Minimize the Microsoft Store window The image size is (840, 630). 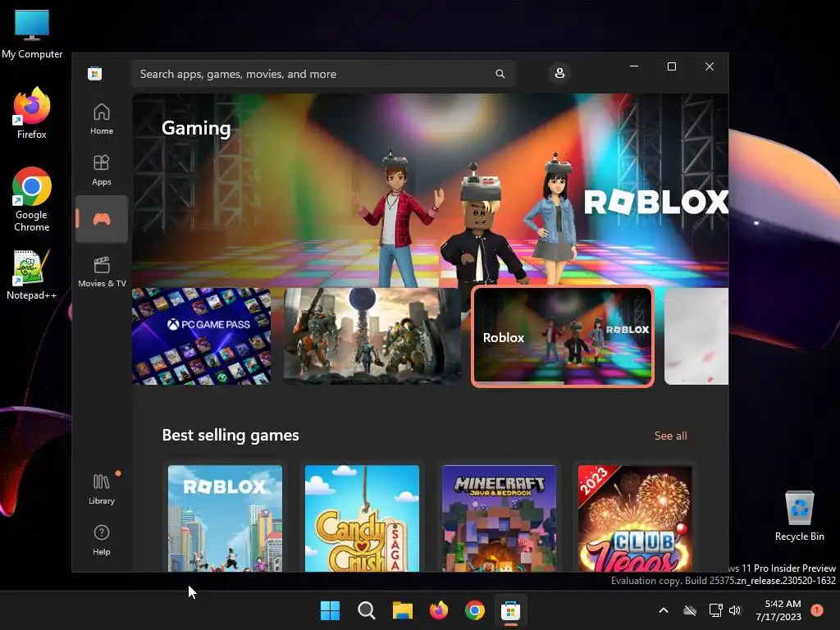coord(634,66)
